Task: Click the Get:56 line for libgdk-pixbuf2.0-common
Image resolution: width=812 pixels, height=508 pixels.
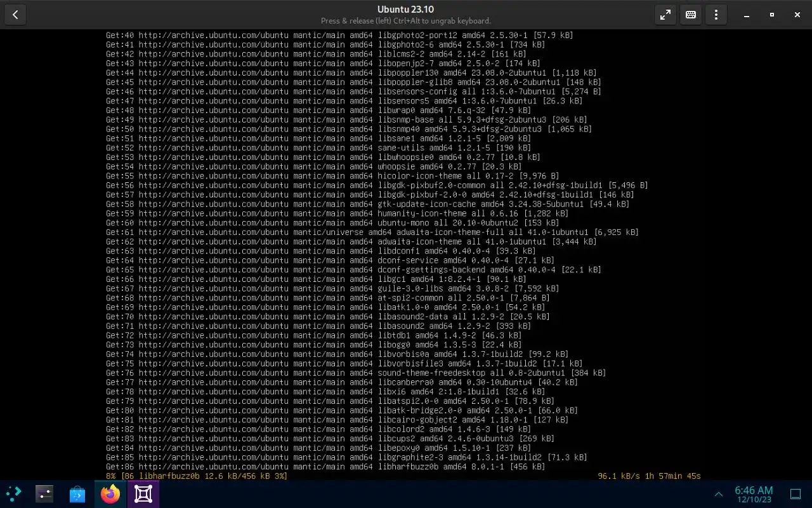Action: [377, 185]
